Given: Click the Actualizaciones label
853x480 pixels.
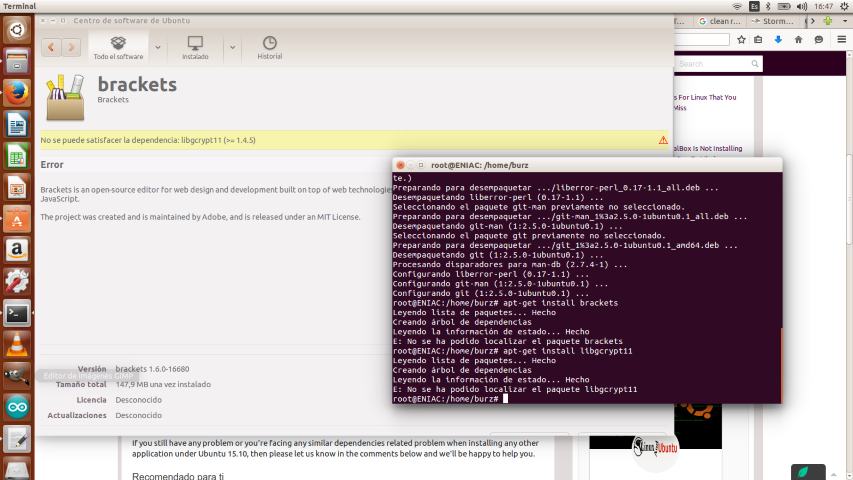Looking at the screenshot, I should coord(77,415).
